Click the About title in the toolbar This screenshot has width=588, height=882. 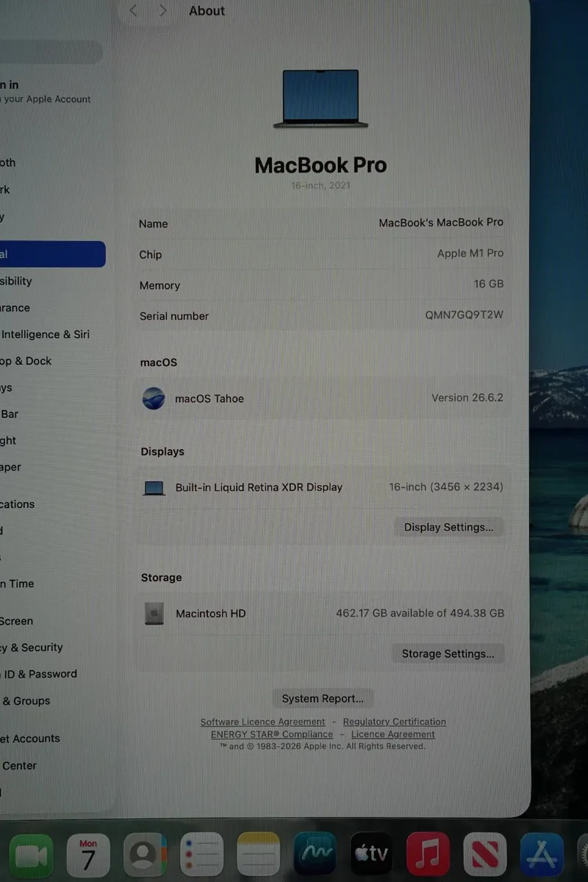[207, 10]
